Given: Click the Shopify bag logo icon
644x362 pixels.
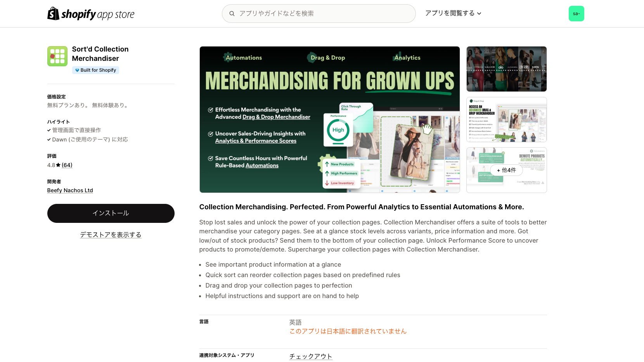Looking at the screenshot, I should click(x=53, y=14).
